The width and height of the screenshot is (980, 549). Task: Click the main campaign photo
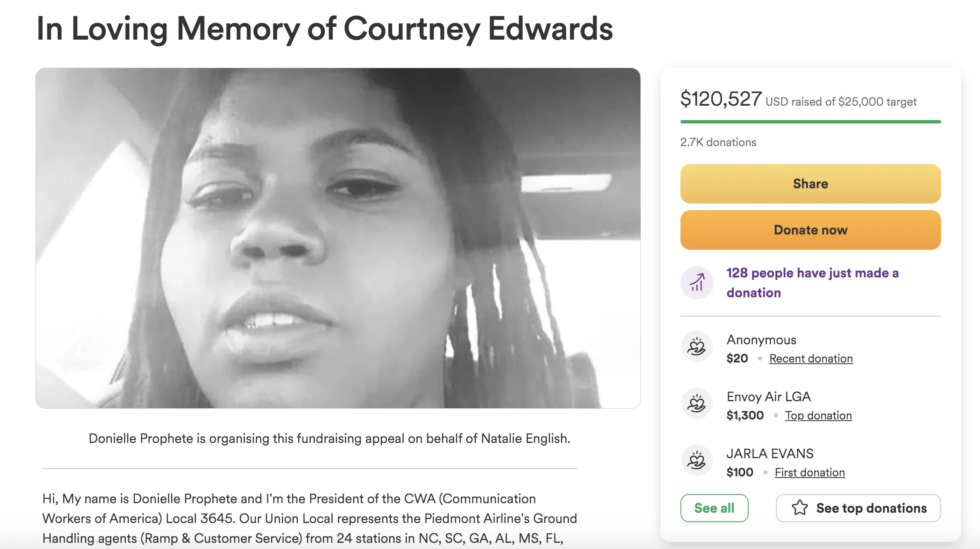click(338, 238)
